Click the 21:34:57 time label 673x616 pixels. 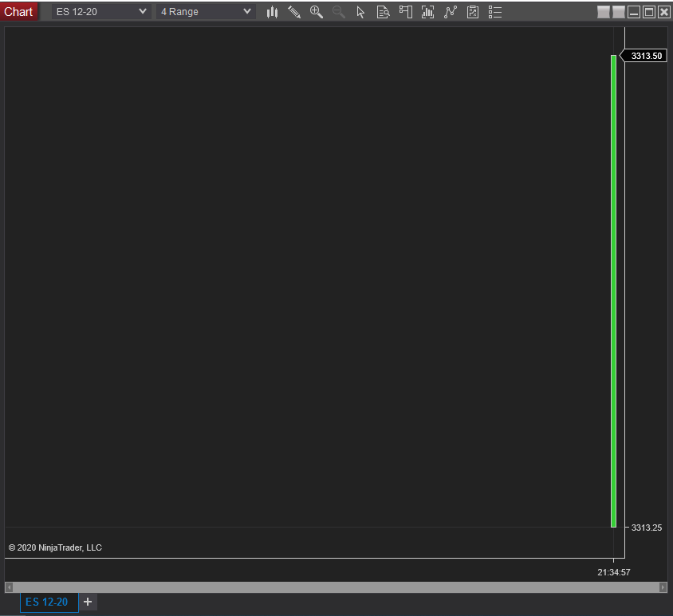(614, 572)
